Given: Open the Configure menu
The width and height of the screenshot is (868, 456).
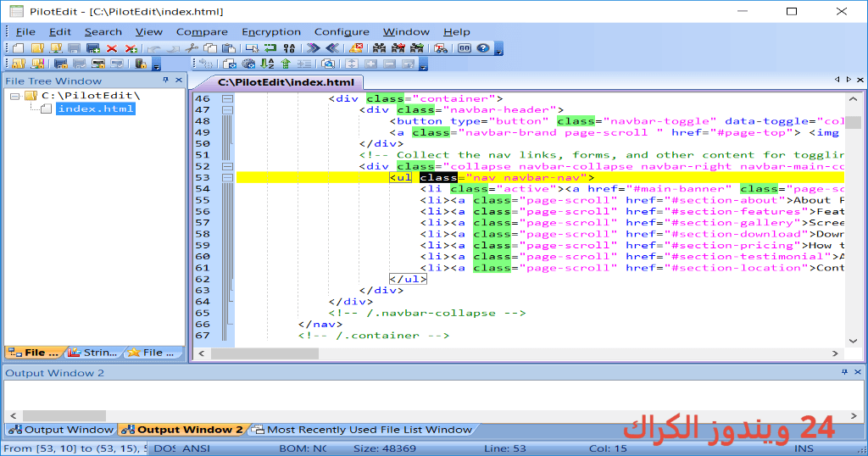Looking at the screenshot, I should 342,32.
